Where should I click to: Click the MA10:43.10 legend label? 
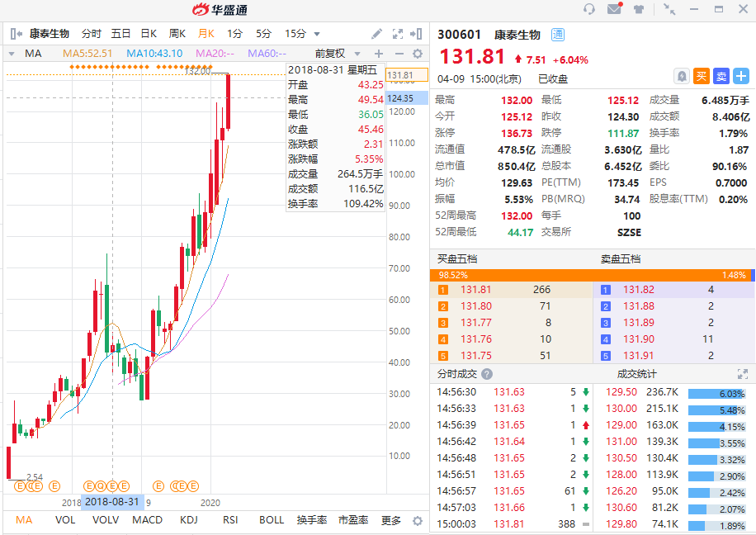click(x=154, y=54)
